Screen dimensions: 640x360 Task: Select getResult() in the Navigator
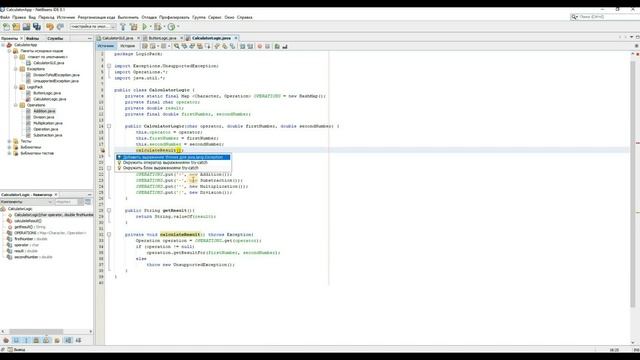point(30,227)
